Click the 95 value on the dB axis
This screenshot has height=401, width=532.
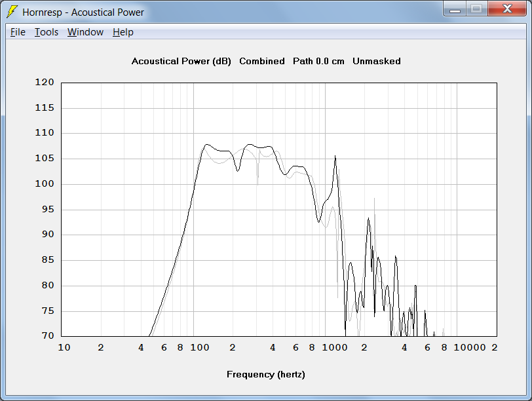click(48, 209)
